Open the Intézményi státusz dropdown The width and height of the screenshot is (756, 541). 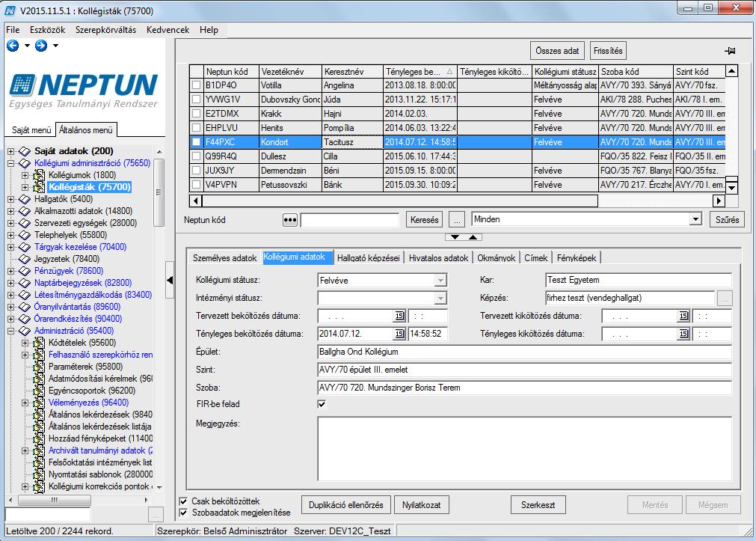[x=440, y=299]
